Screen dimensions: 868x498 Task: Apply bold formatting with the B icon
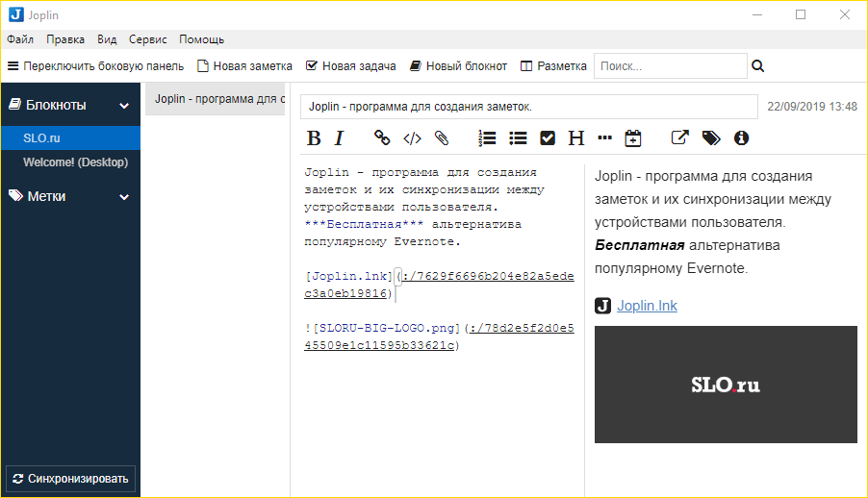[x=314, y=138]
